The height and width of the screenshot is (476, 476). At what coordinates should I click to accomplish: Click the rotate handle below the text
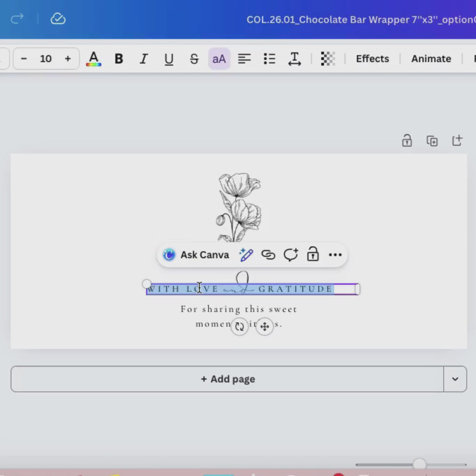pos(239,327)
